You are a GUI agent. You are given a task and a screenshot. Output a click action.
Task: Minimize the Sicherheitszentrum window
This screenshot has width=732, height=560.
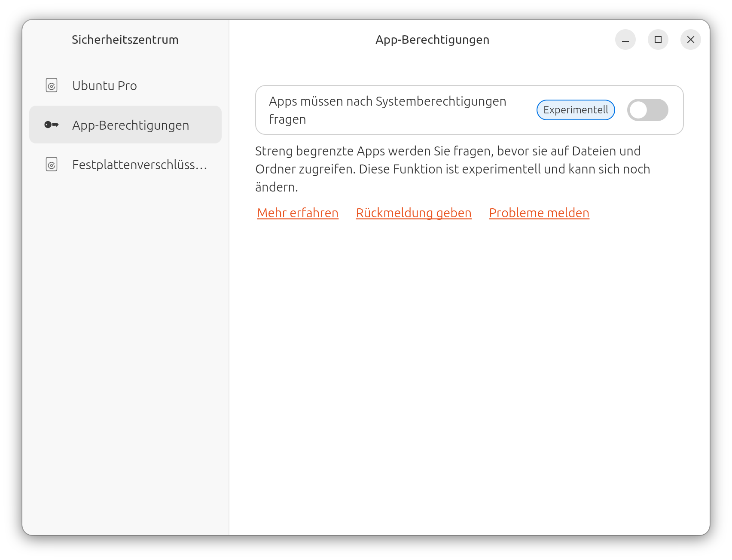[625, 40]
